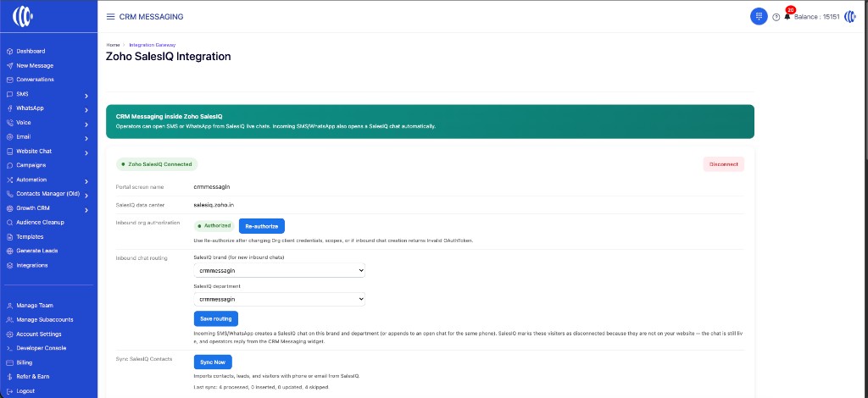Click the Growth CRM icon

[9, 208]
